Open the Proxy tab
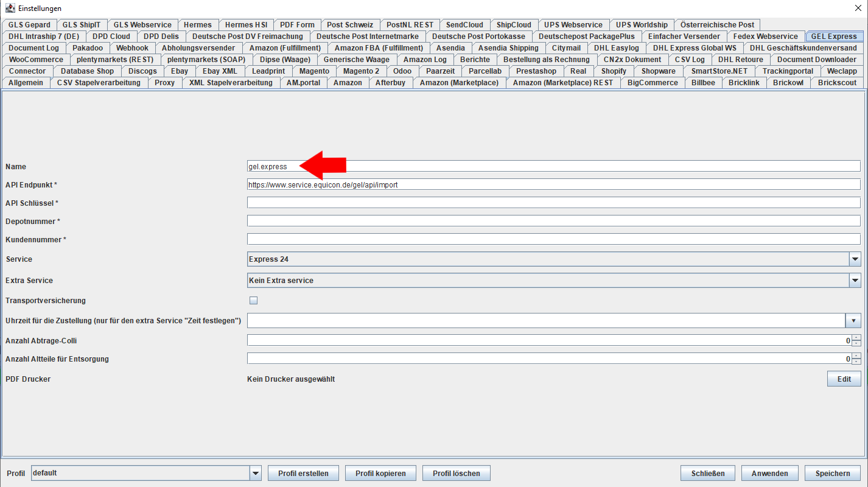This screenshot has width=868, height=487. (x=165, y=83)
